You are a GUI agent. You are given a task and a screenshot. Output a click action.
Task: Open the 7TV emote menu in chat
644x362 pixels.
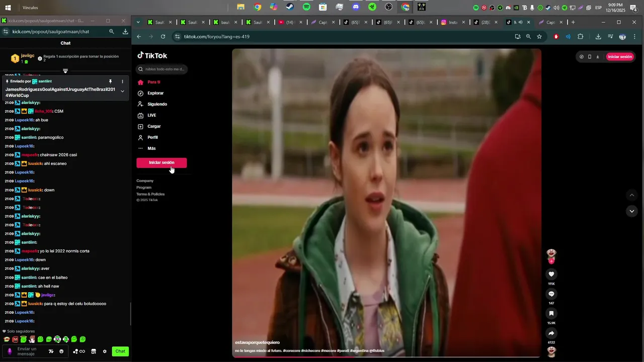click(51, 351)
